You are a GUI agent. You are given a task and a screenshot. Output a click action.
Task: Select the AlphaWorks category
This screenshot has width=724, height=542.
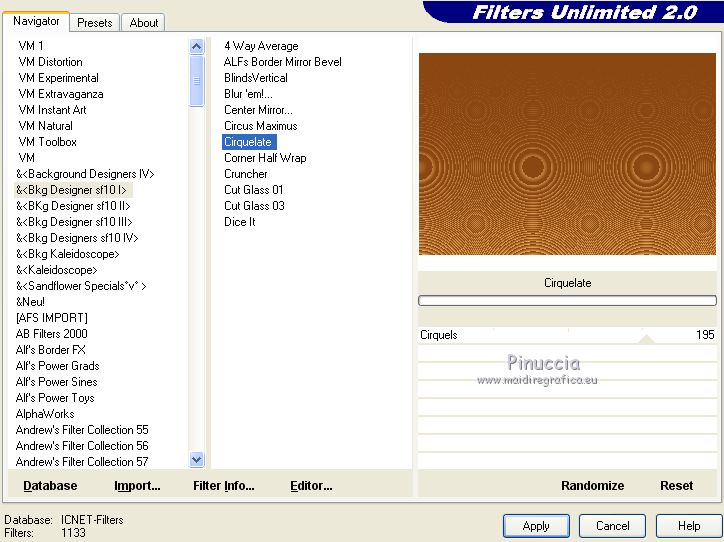click(x=45, y=414)
